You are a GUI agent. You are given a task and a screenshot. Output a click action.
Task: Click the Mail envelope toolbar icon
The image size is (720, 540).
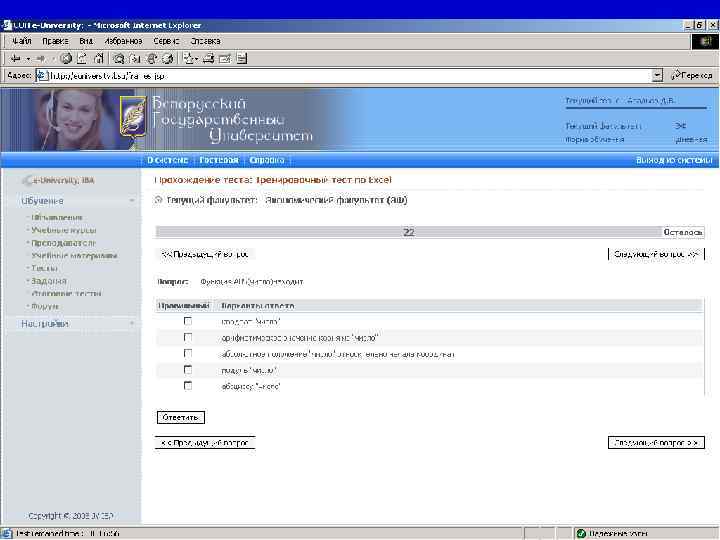click(188, 58)
